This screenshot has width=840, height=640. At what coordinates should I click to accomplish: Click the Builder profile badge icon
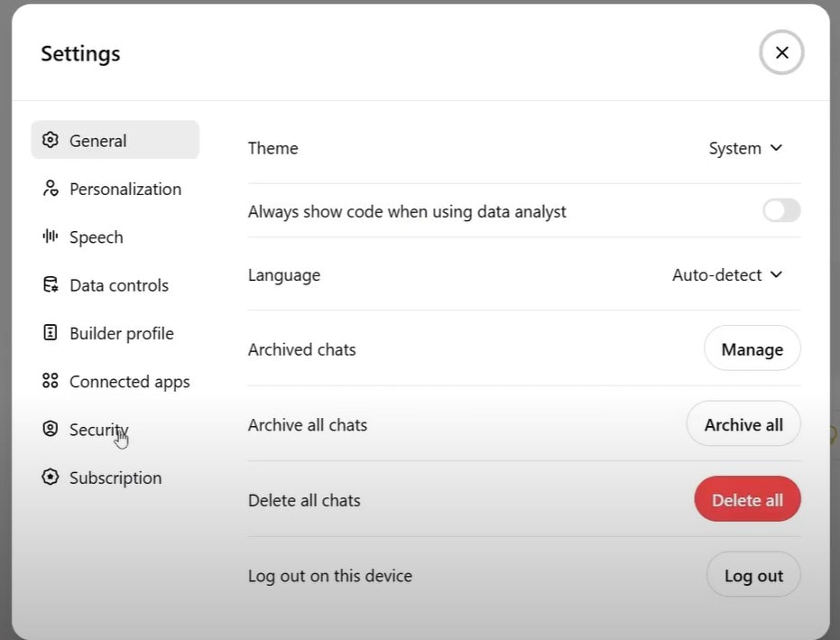51,333
